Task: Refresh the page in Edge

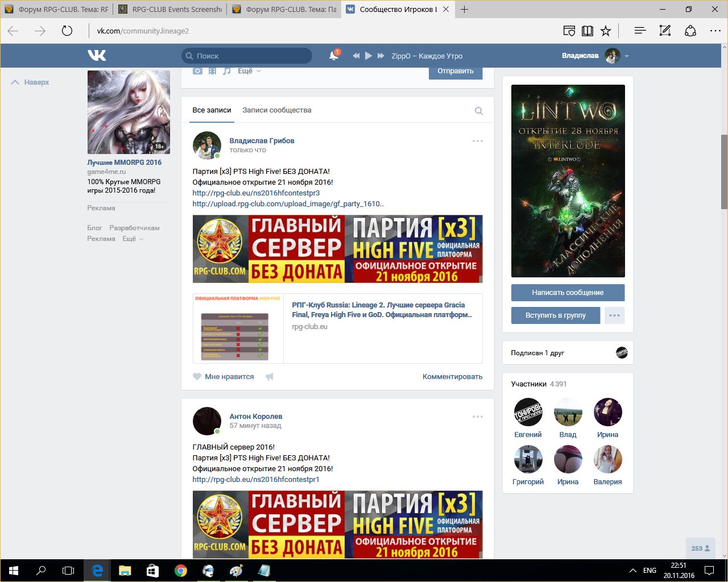Action: point(67,31)
